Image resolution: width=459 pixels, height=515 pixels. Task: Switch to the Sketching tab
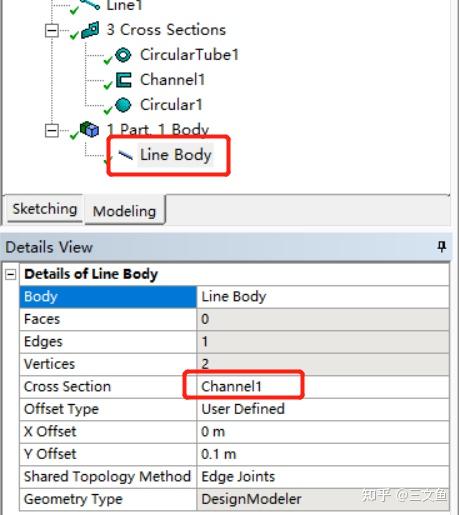coord(45,209)
